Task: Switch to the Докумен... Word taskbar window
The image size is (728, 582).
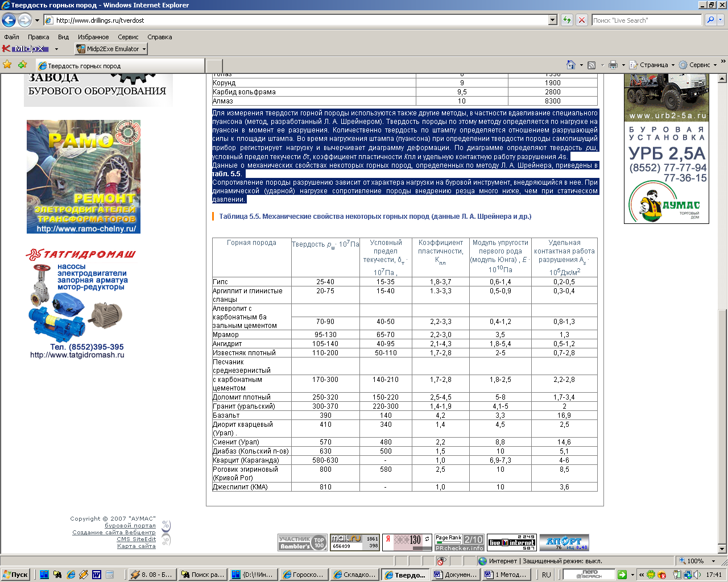Action: click(455, 575)
